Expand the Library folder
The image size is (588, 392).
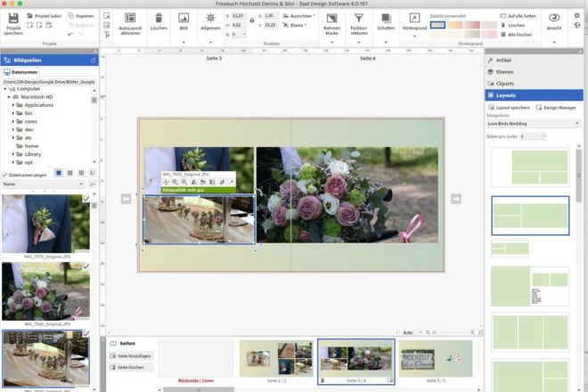click(13, 154)
